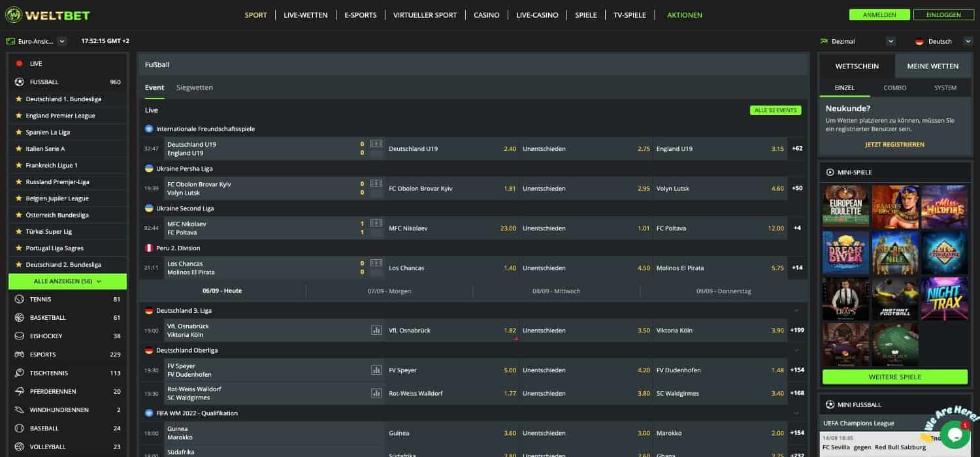The image size is (980, 457).
Task: Launch the Night Trax mini-game thumbnail
Action: [x=945, y=299]
